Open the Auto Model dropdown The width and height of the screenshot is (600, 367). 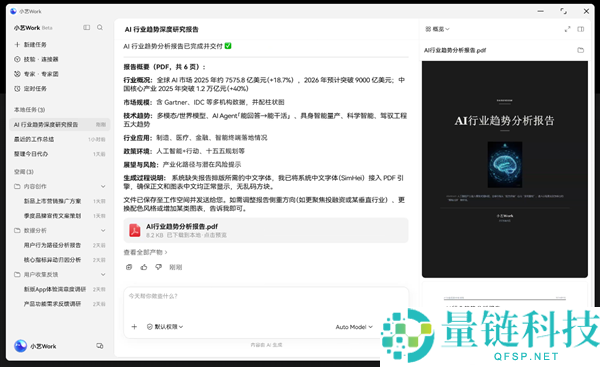coord(354,327)
